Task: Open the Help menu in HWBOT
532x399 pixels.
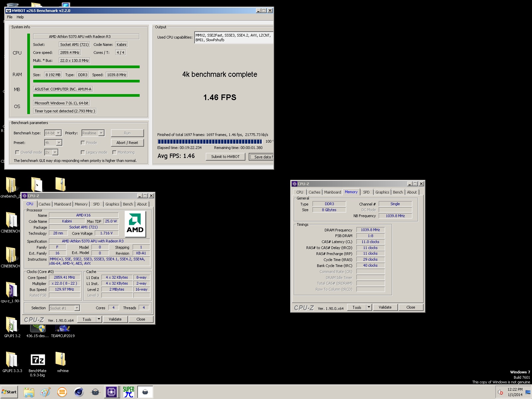Action: 20,17
